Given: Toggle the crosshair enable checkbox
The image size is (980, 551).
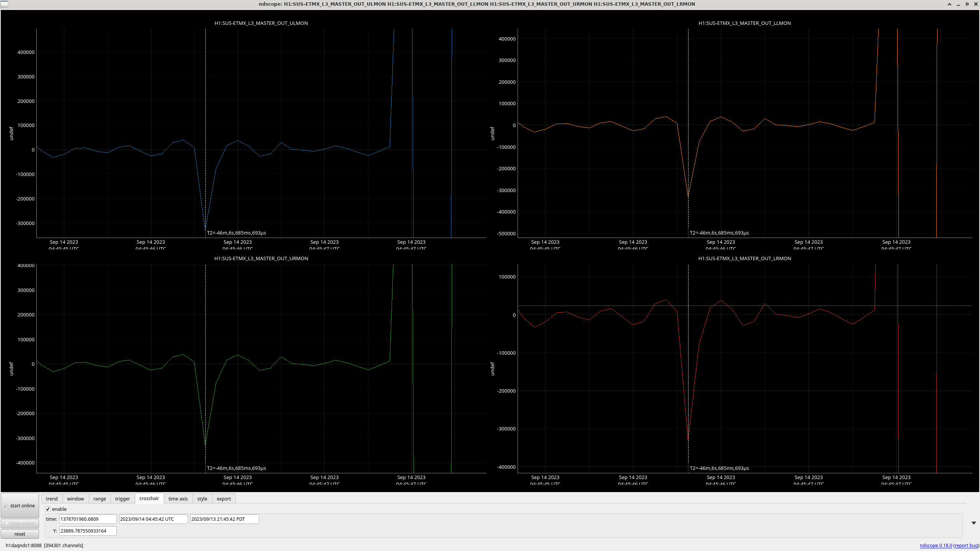Looking at the screenshot, I should point(48,509).
